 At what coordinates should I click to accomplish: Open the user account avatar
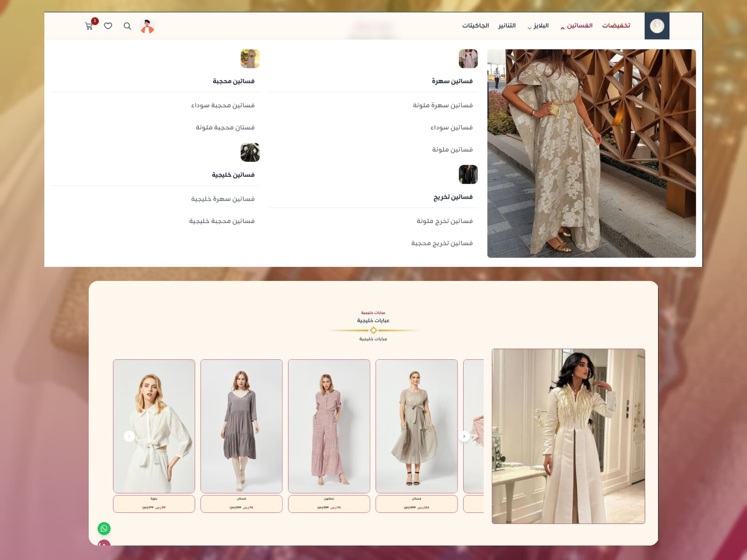[x=147, y=26]
